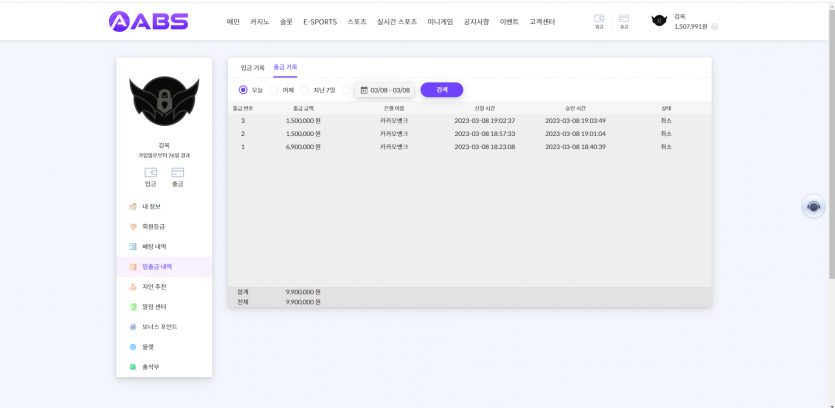Click the 카카오뱅크 cell in withdrawal row 3
The image size is (835, 408).
click(x=394, y=121)
